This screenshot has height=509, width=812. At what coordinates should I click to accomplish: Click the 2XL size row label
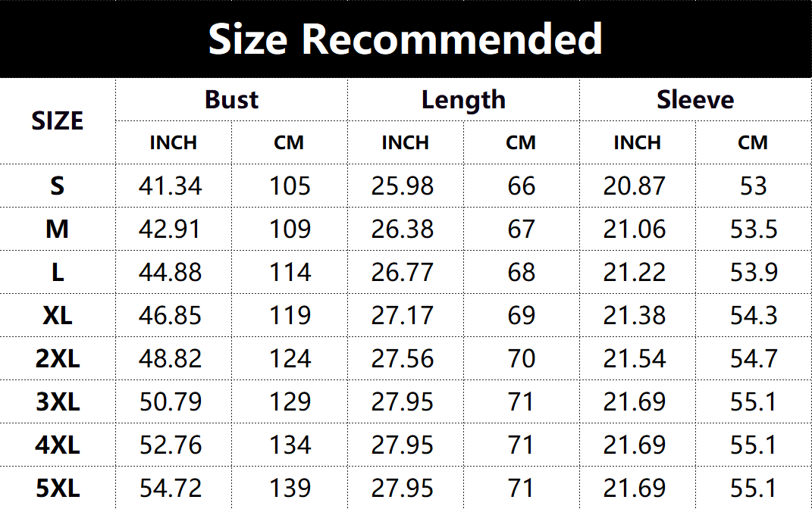click(58, 358)
